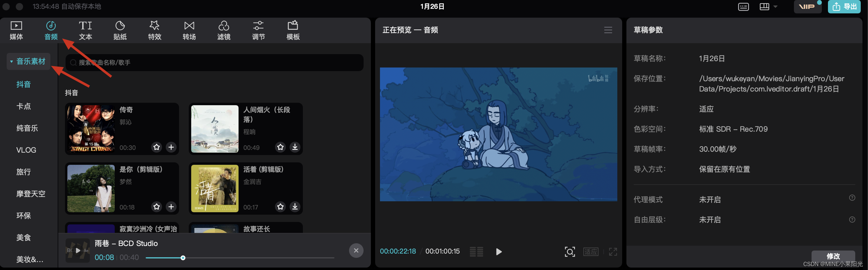Open the preview quality bars icon
Screen dimensions: 868x270
click(476, 252)
